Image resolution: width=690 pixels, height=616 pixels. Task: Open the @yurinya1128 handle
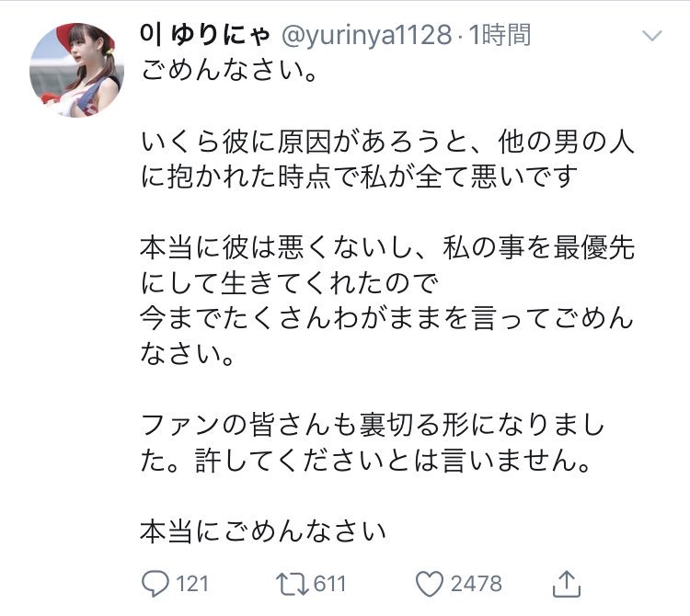[366, 35]
